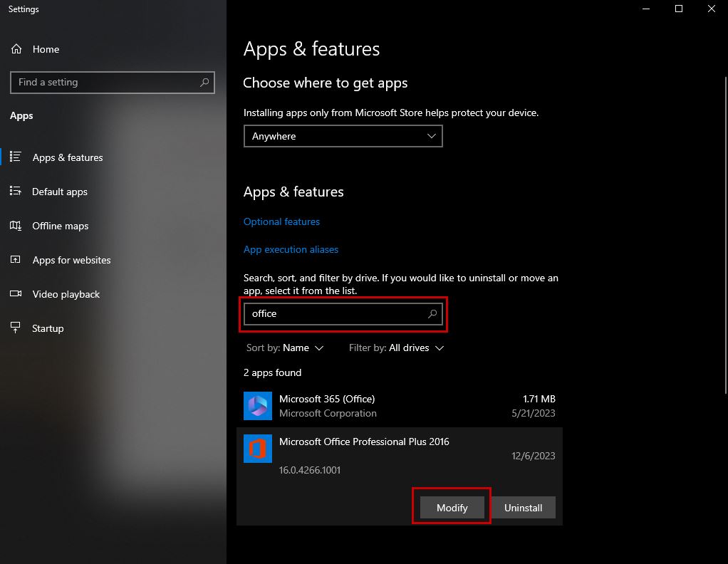This screenshot has width=728, height=564.
Task: Select the Microsoft 365 (Office) app entry
Action: tap(400, 406)
